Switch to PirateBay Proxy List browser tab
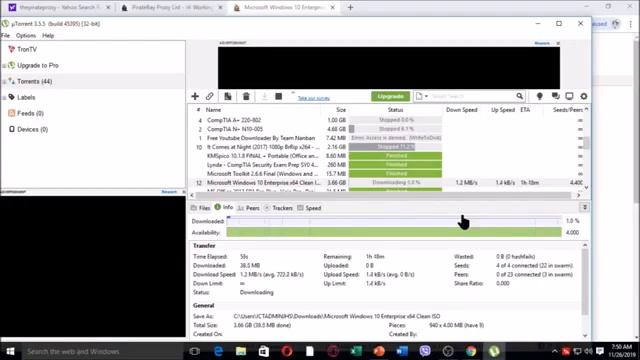 (171, 7)
